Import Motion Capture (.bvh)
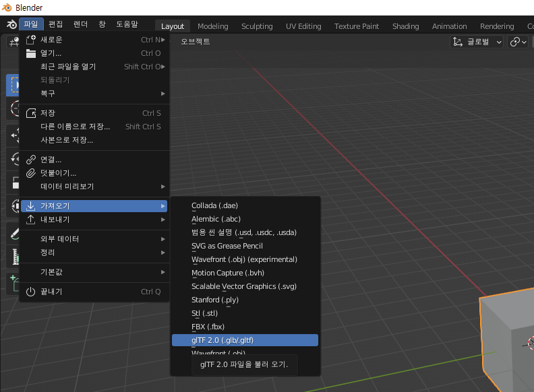The image size is (534, 392). 245,273
